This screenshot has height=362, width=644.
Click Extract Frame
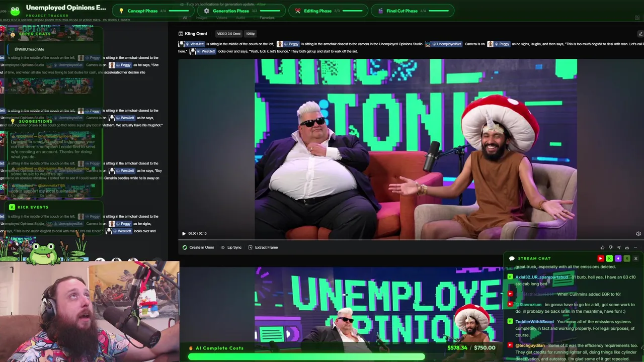click(262, 247)
